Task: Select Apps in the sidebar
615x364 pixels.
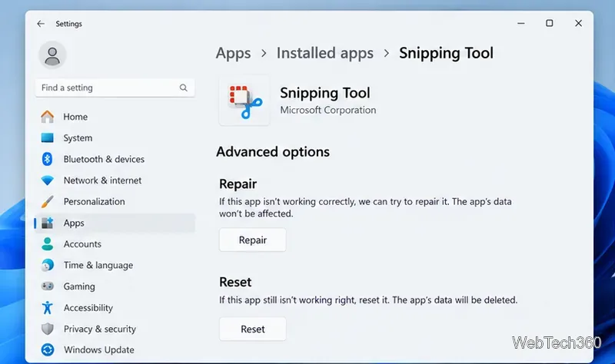Action: tap(115, 223)
